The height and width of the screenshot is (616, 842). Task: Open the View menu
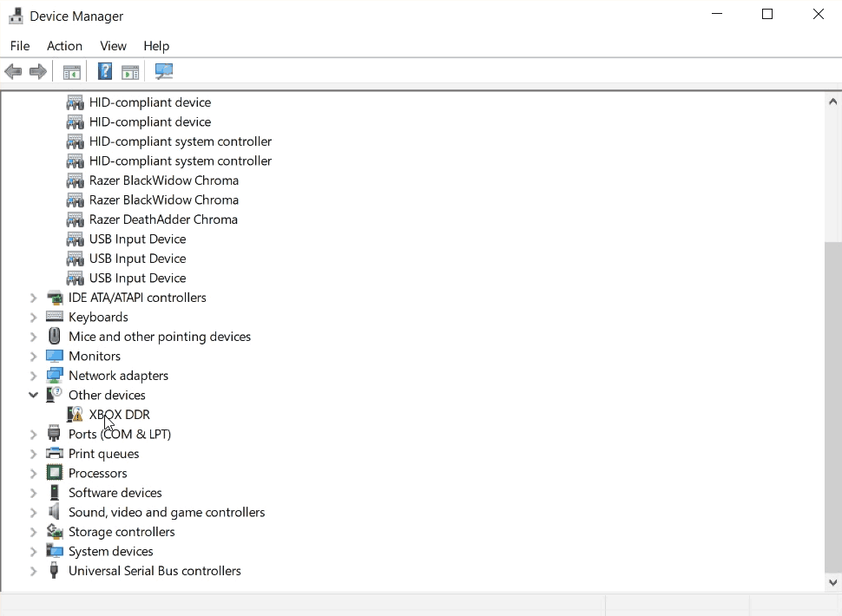click(113, 46)
